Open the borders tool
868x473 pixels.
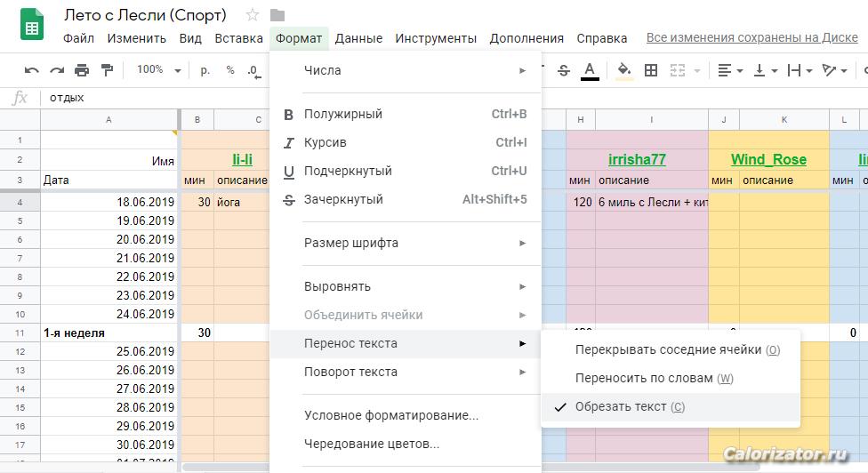651,70
